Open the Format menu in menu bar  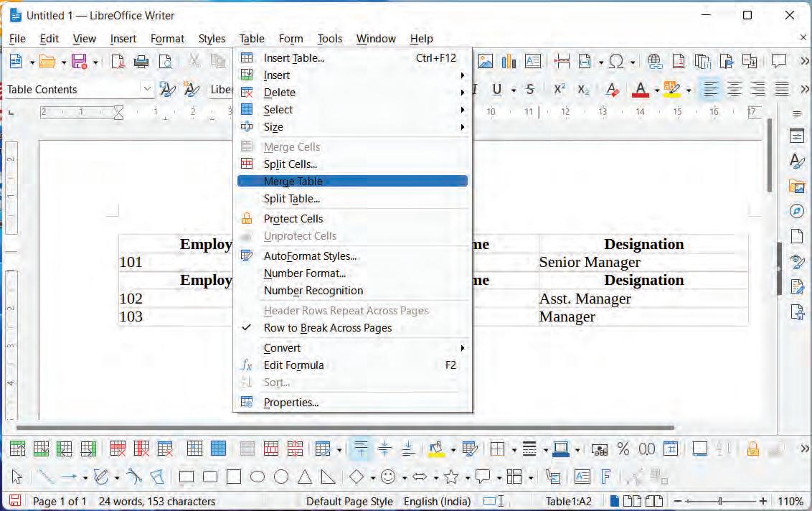(x=167, y=39)
